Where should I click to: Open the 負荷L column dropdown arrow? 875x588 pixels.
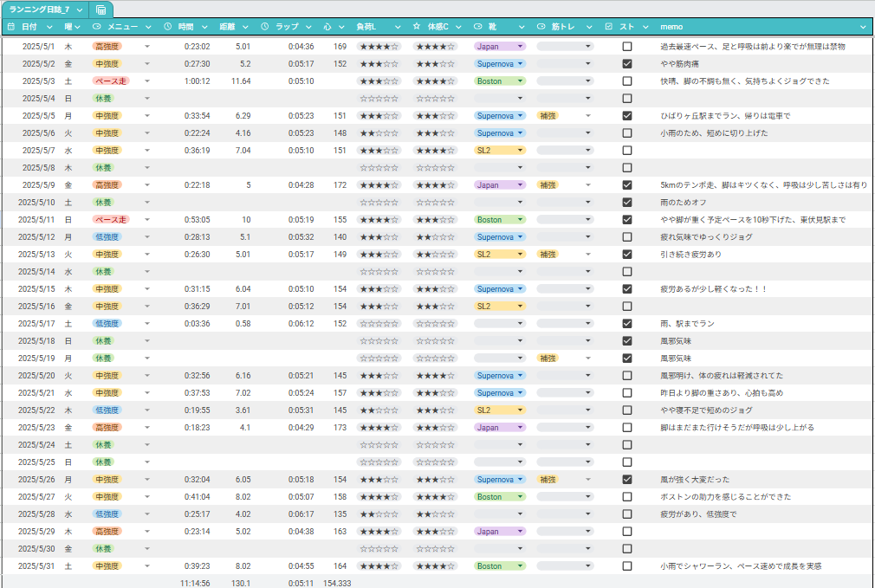coord(398,27)
